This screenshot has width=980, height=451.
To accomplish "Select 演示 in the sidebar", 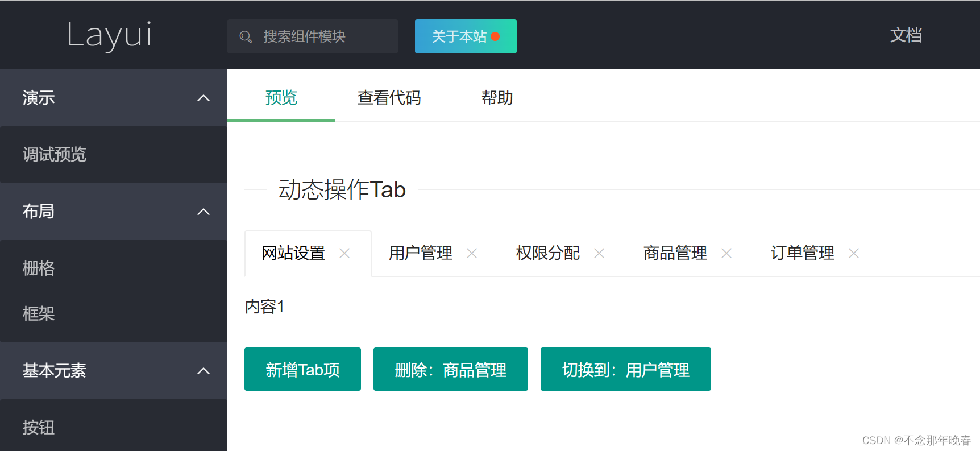I will 114,98.
